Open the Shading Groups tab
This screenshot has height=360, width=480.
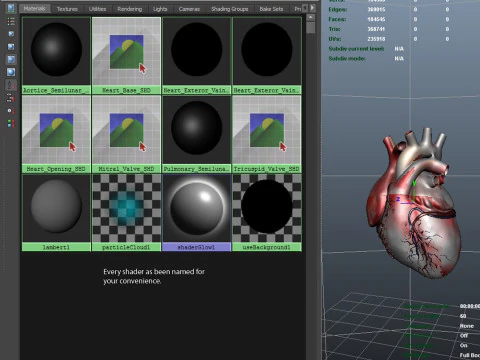230,9
